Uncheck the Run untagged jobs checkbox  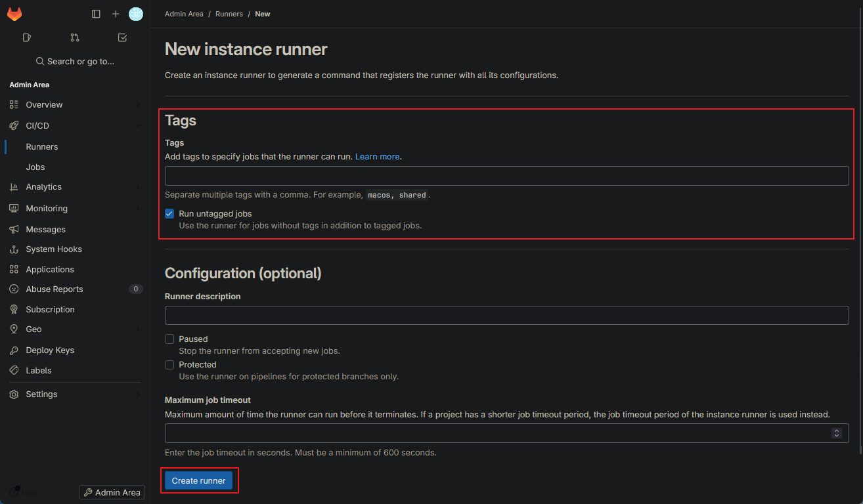(x=169, y=213)
